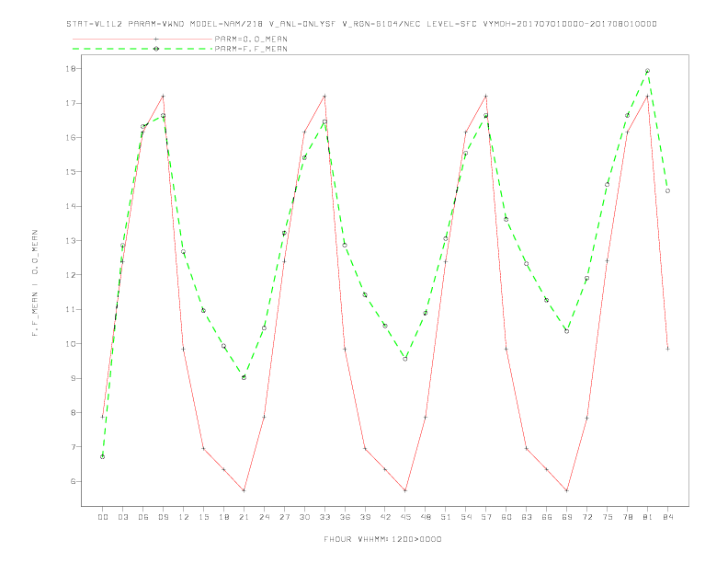
Task: Click the red solid legend line sample
Action: (142, 39)
